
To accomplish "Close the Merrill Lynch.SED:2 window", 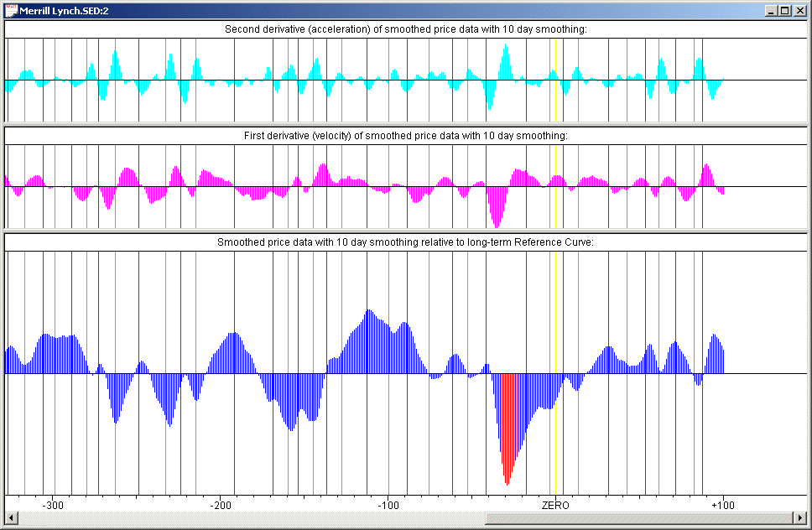I will [x=800, y=11].
